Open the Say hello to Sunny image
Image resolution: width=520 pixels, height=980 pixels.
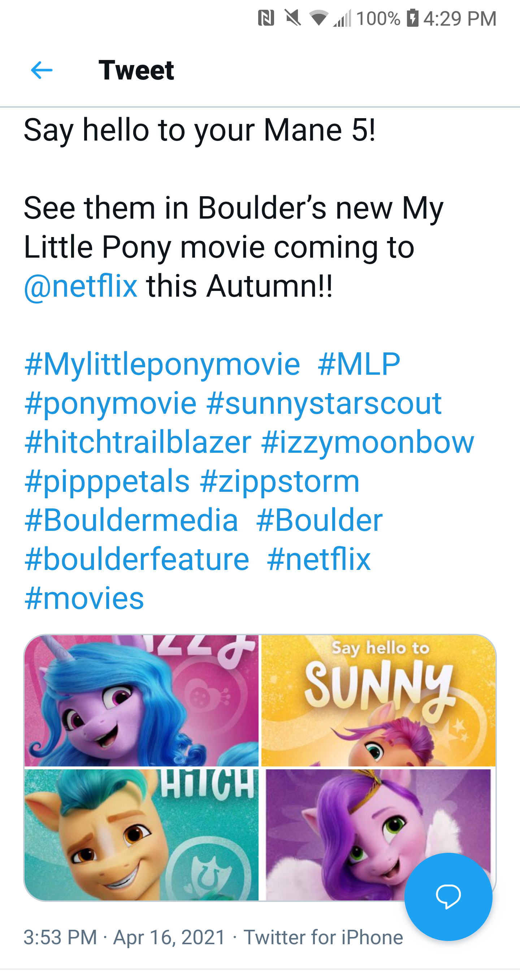pyautogui.click(x=378, y=701)
